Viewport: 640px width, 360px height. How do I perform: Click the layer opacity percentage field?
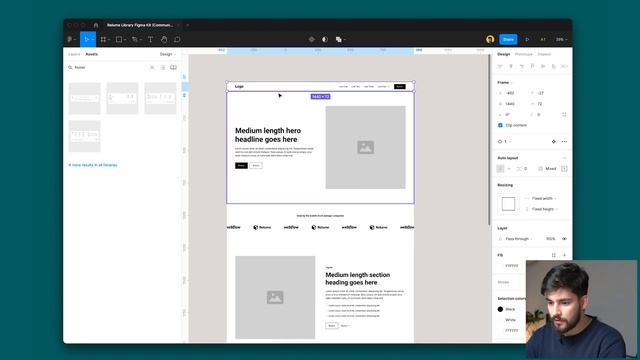(x=551, y=239)
